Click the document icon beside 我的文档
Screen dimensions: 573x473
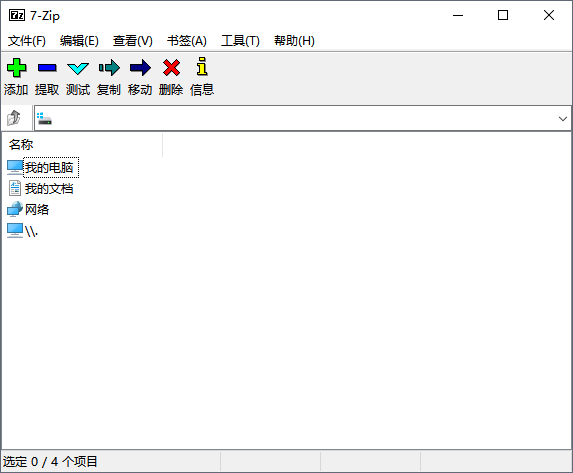[15, 188]
